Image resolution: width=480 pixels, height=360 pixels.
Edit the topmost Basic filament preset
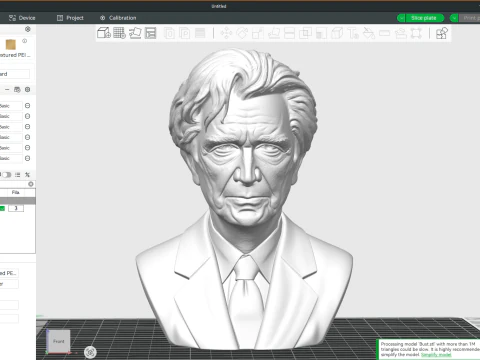[x=28, y=106]
